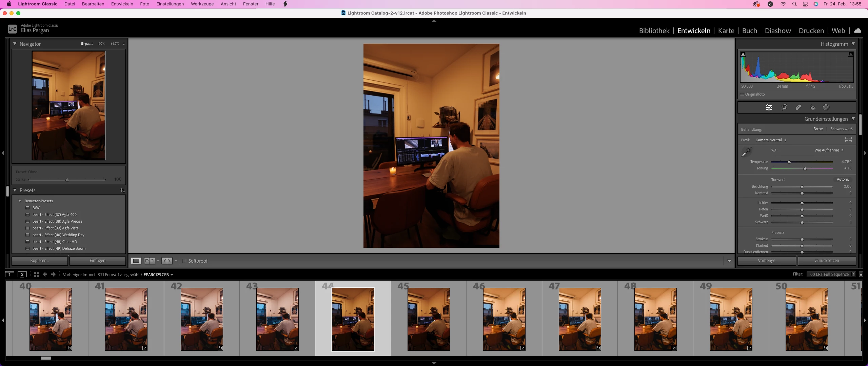This screenshot has height=366, width=868.
Task: Switch to grid view in filmstrip bar
Action: pos(36,274)
